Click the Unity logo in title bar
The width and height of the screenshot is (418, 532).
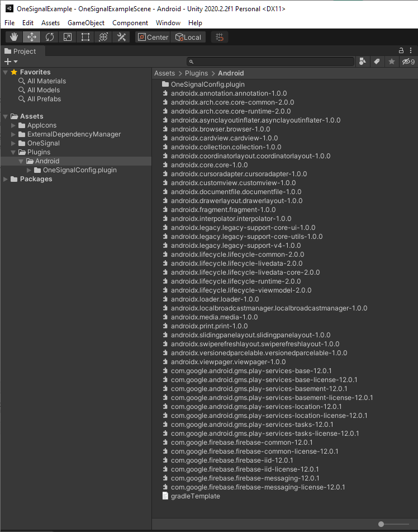tap(9, 8)
